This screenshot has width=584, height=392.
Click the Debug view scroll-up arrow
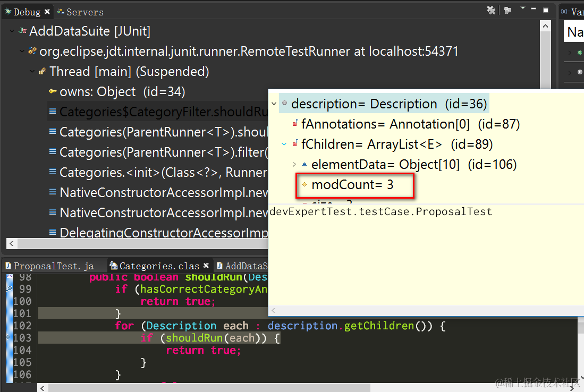tap(545, 26)
